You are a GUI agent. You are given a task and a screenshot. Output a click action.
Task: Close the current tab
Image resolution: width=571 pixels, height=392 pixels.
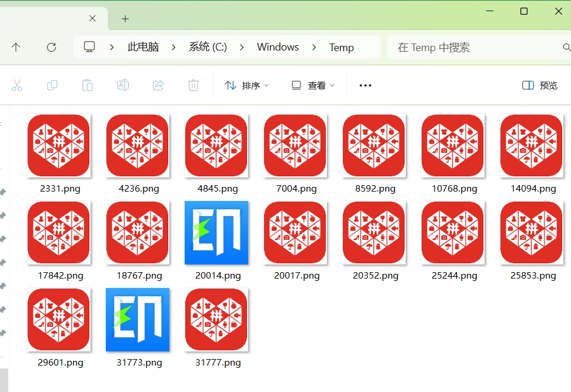click(x=92, y=19)
